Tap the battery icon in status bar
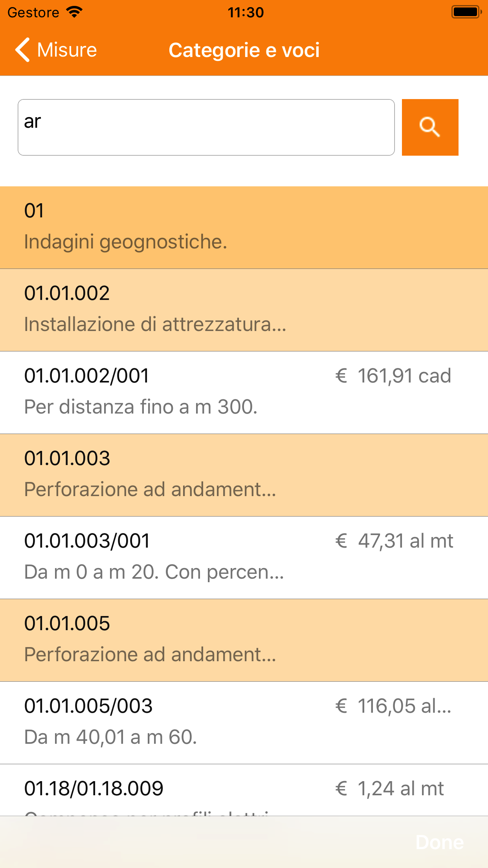488x868 pixels. (x=466, y=12)
